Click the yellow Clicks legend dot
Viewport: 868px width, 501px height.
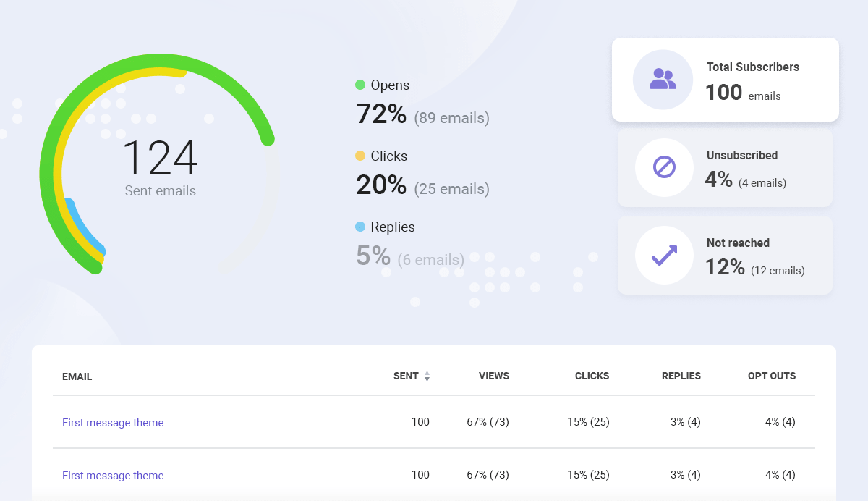[x=359, y=156]
